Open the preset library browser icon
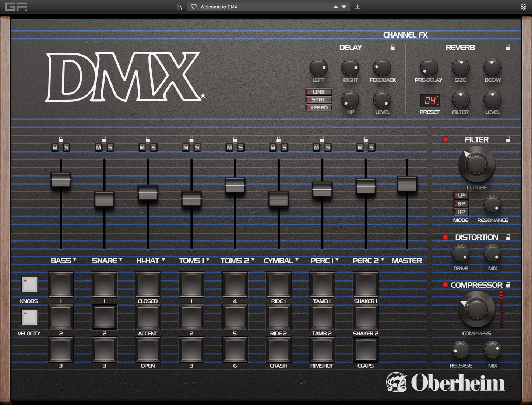 tap(179, 6)
